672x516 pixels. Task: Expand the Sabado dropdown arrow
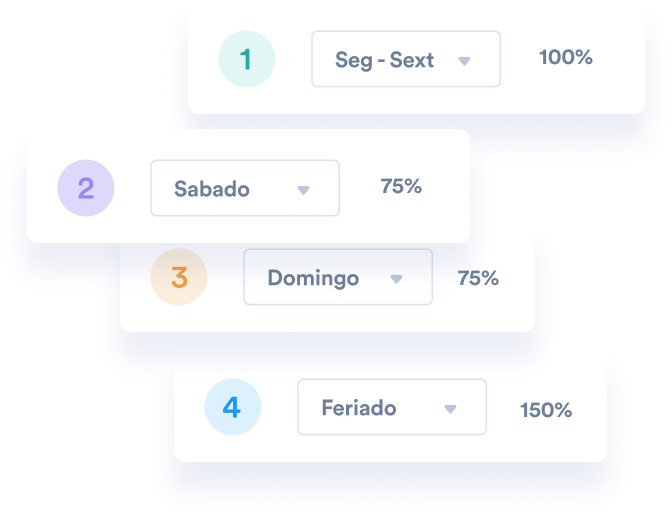point(303,190)
